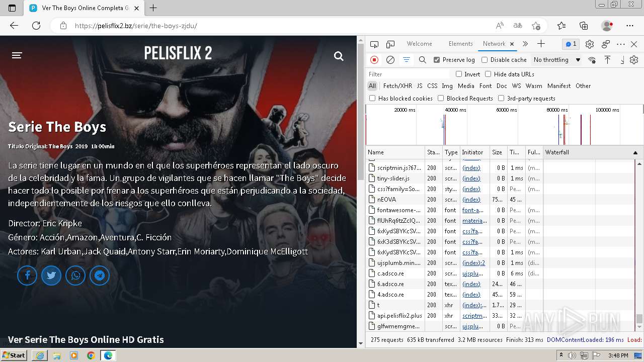Open the Windows Start menu
This screenshot has width=644, height=362.
click(14, 355)
